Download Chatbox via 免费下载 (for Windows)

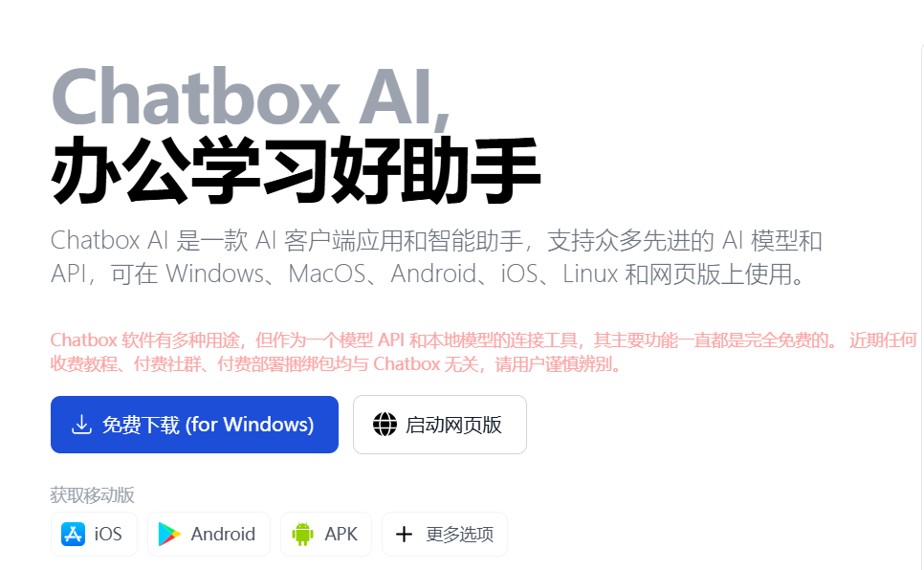pos(194,425)
